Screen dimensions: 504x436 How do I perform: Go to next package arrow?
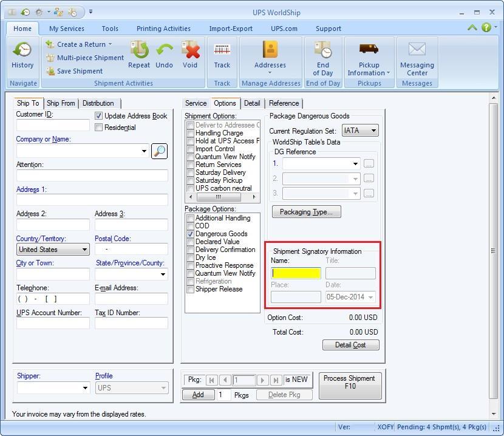pos(262,380)
